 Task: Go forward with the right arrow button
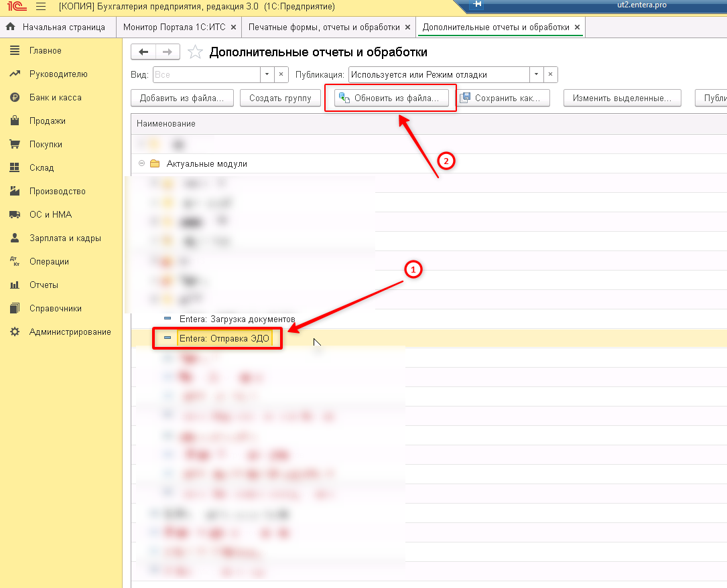click(168, 52)
